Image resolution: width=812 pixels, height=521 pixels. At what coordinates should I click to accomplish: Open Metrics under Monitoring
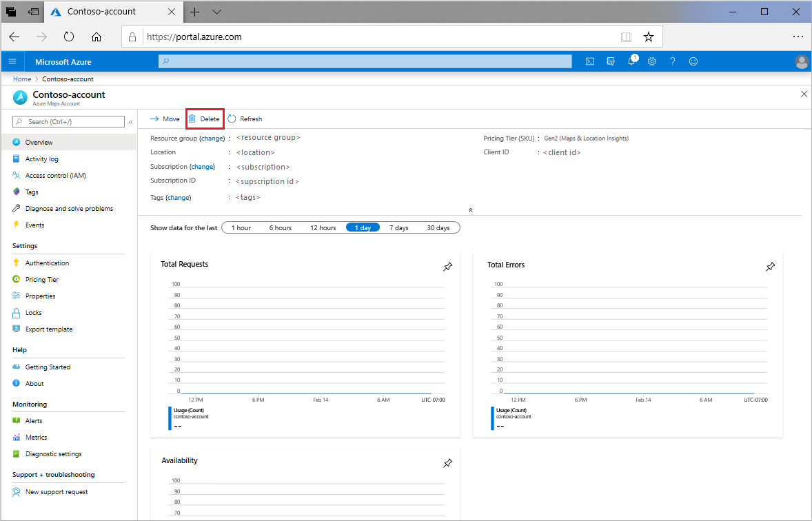pyautogui.click(x=35, y=437)
